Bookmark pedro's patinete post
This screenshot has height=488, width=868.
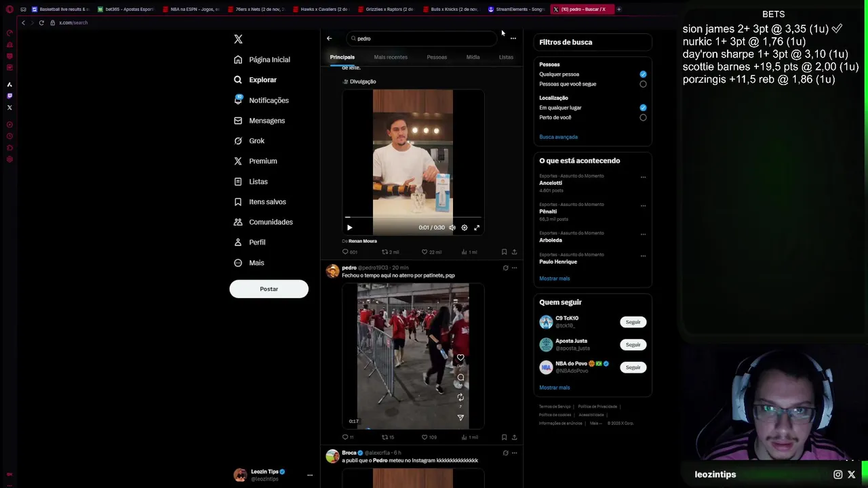tap(504, 437)
